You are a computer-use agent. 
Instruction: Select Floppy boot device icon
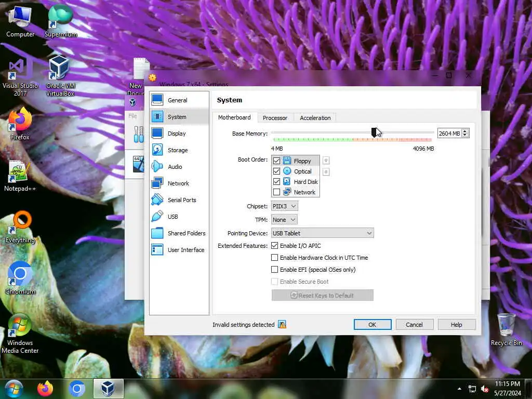(x=287, y=161)
